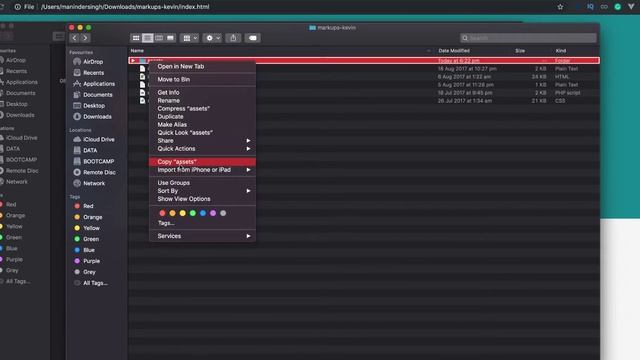The image size is (640, 360).
Task: Expand the Quick Actions submenu
Action: pos(202,149)
